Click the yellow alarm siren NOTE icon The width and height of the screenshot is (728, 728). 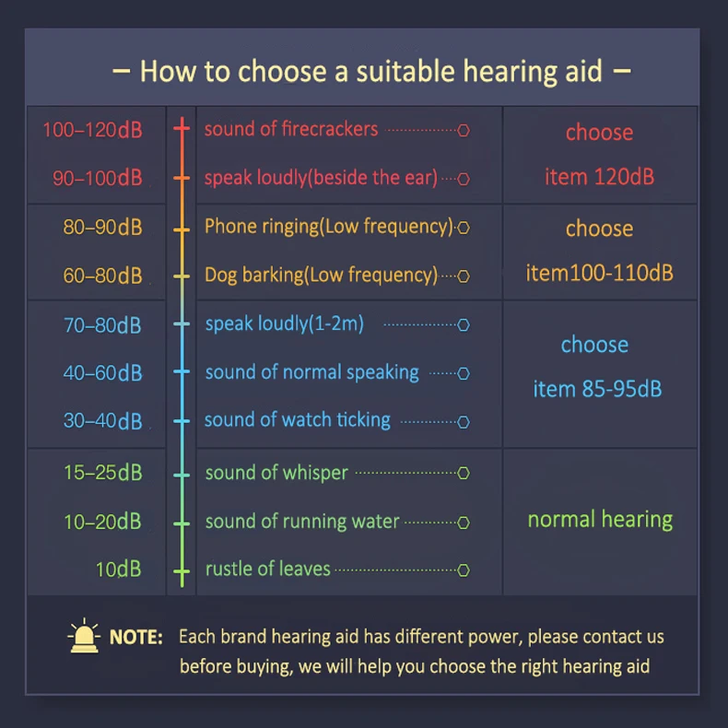coord(85,635)
